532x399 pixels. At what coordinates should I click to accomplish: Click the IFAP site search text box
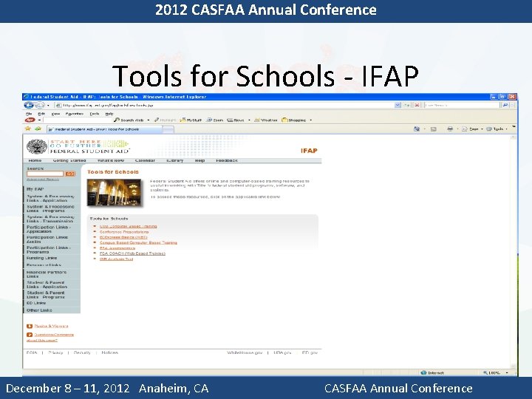[45, 174]
